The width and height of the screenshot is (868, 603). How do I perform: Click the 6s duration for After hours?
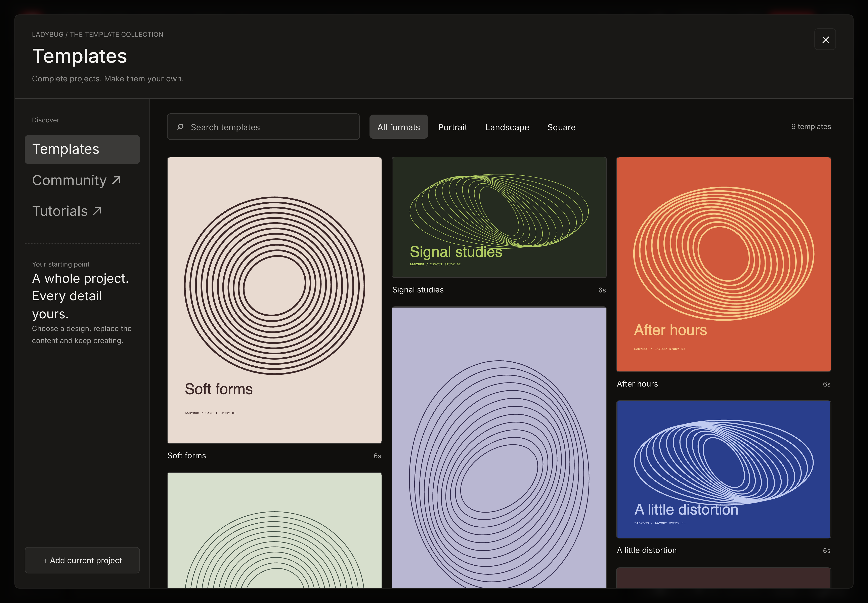pos(827,384)
